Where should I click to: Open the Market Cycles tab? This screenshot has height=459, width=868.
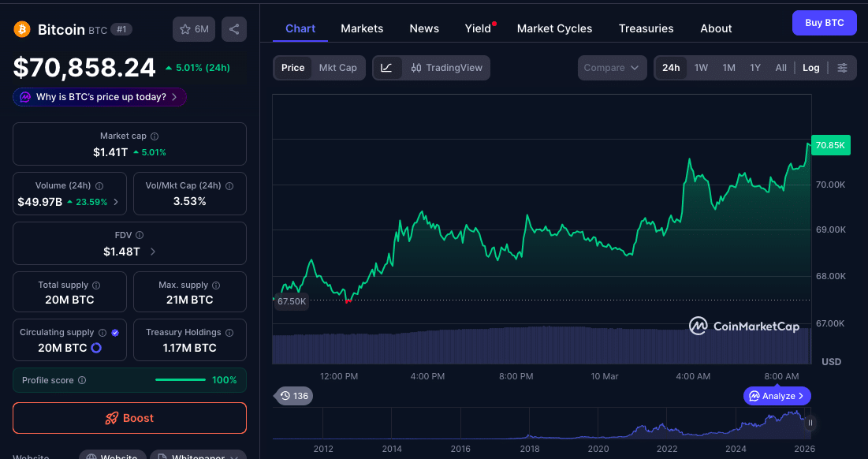point(554,28)
